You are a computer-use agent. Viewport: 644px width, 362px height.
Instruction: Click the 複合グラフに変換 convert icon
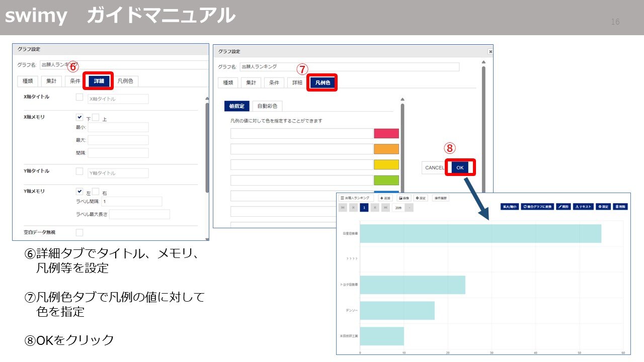coord(538,206)
